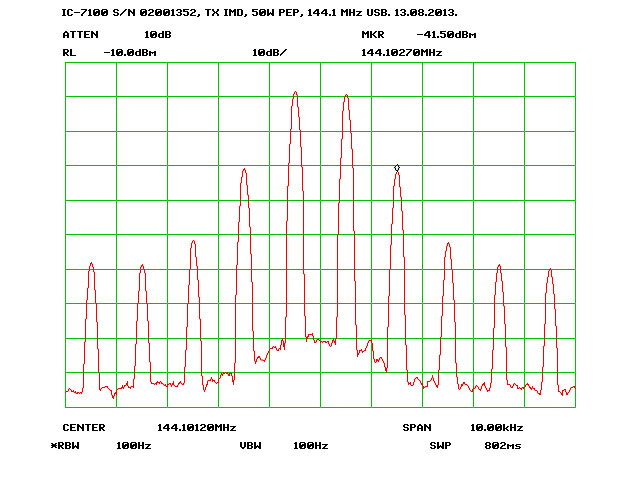
Task: Click the title text starting with IC-7100
Action: tap(259, 13)
